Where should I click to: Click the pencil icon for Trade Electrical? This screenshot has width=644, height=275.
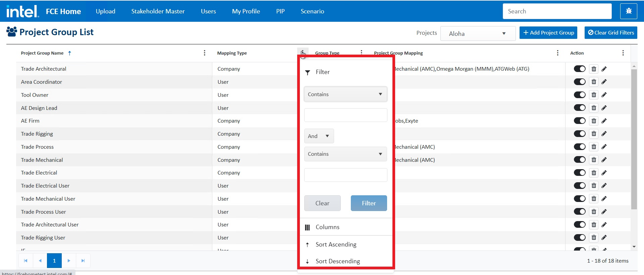point(604,173)
